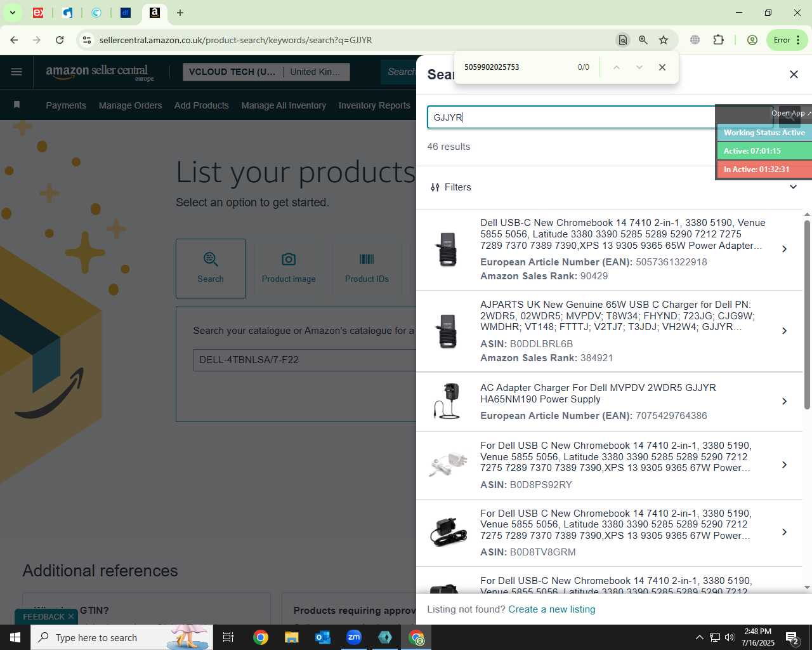This screenshot has width=812, height=650.
Task: Click thumbnail of AC Adapter Charger MVPDV
Action: pos(447,401)
